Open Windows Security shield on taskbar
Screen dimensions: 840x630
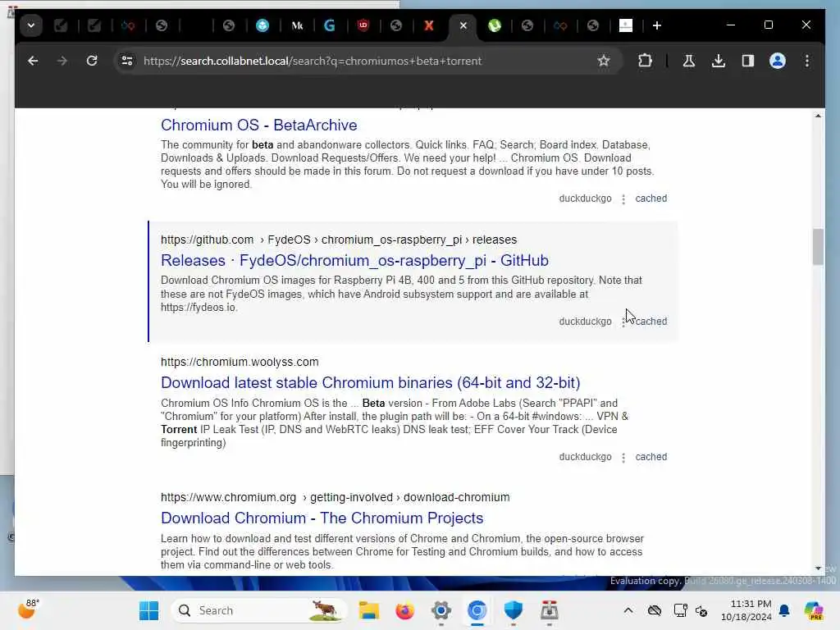coord(514,610)
